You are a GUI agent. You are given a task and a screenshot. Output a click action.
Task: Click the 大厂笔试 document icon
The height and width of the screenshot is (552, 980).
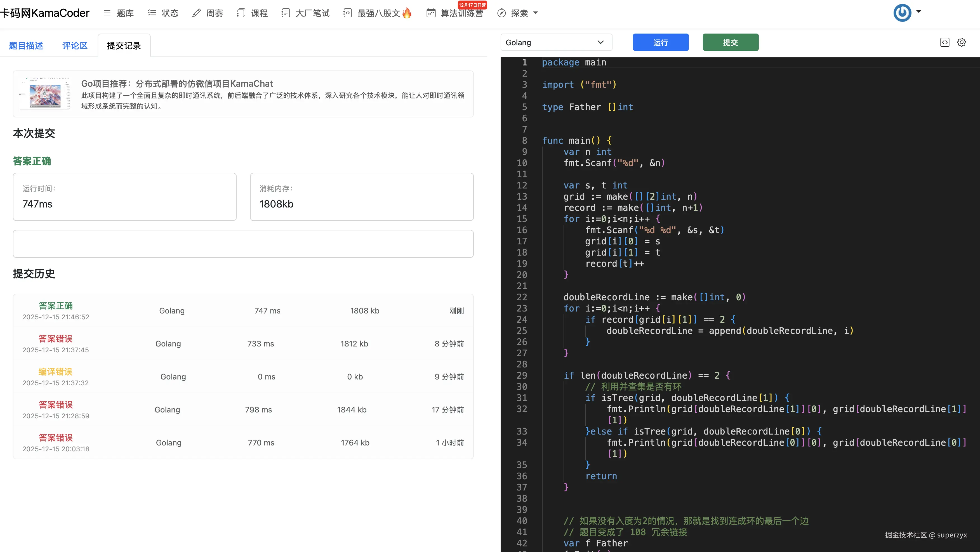[285, 13]
